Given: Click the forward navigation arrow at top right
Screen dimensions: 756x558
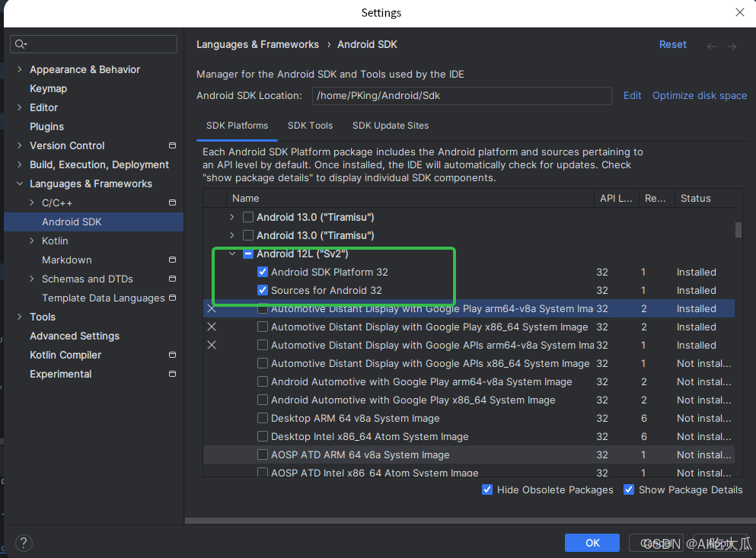Looking at the screenshot, I should tap(732, 44).
